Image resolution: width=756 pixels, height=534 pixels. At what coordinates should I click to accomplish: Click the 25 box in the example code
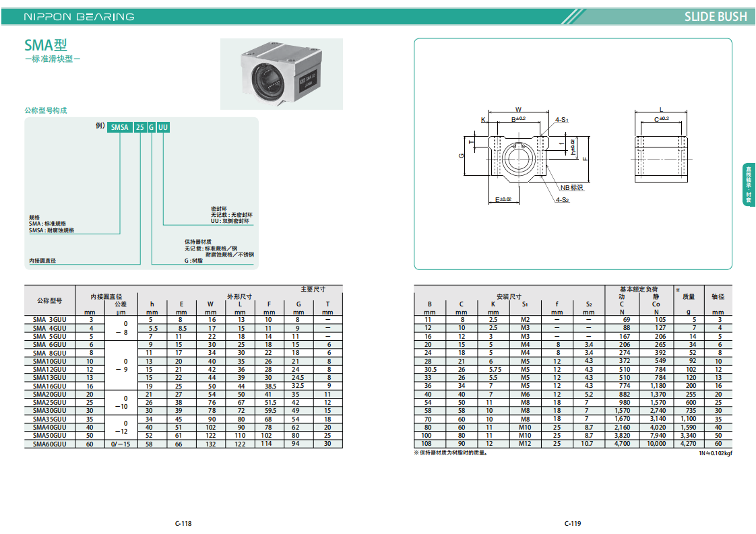140,127
